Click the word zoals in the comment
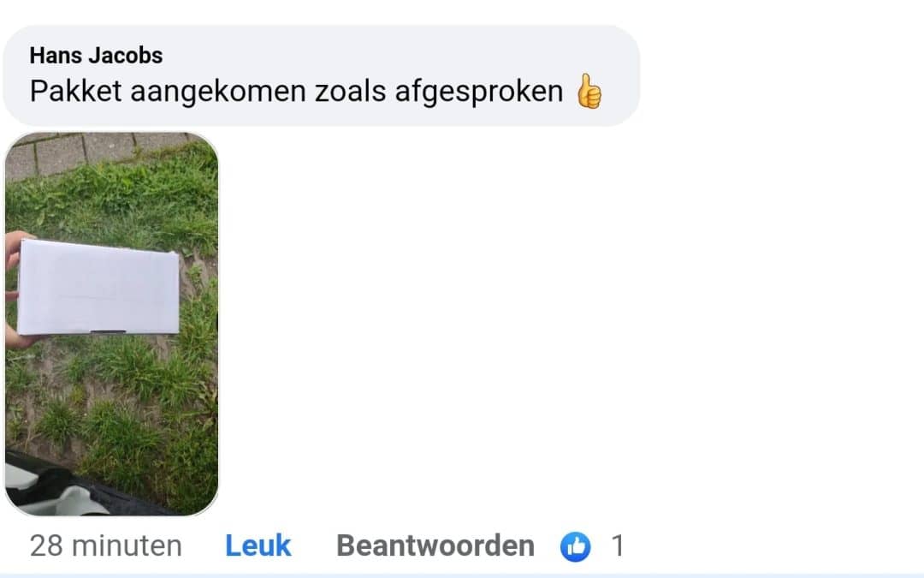 click(x=351, y=92)
